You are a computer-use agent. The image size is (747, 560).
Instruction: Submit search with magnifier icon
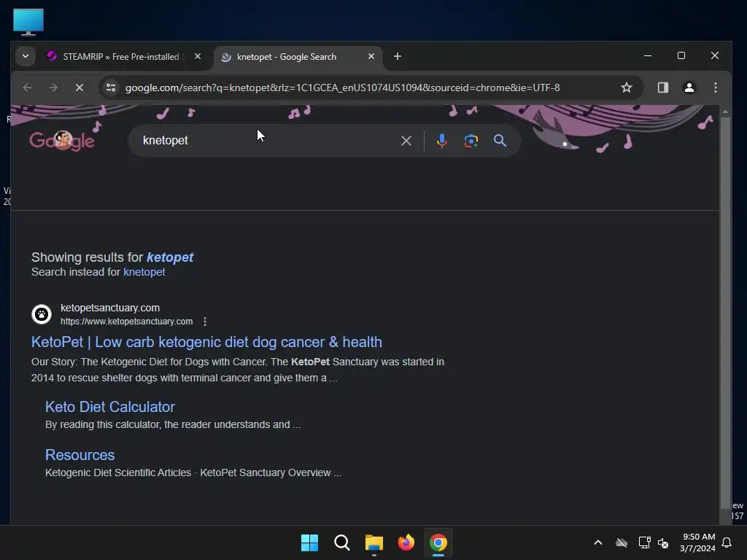pyautogui.click(x=500, y=141)
